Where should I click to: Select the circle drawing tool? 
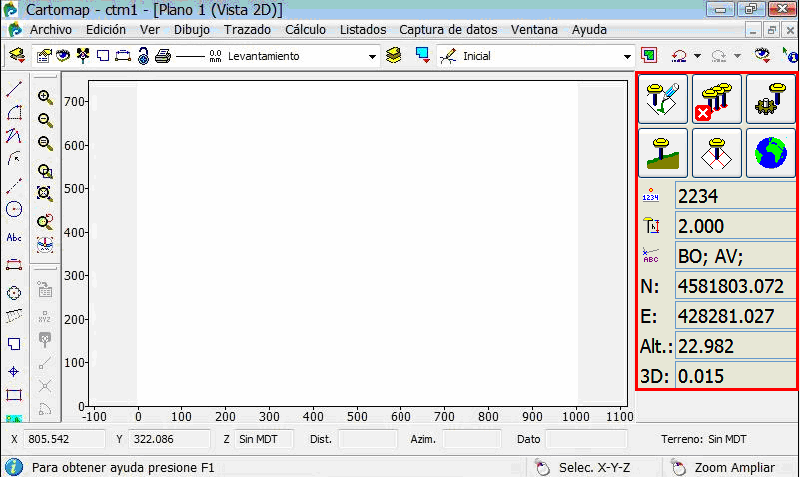[x=14, y=209]
